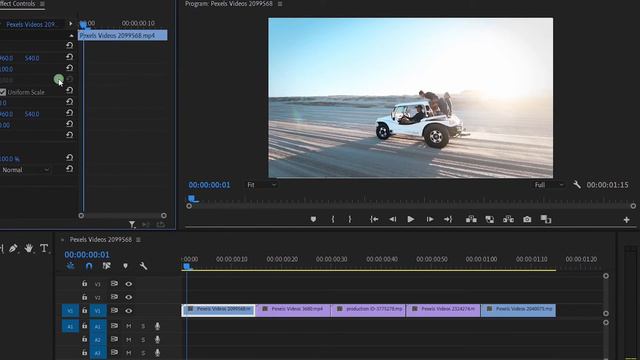Click Mark Out button
Screen dimensions: 640x360
350,219
